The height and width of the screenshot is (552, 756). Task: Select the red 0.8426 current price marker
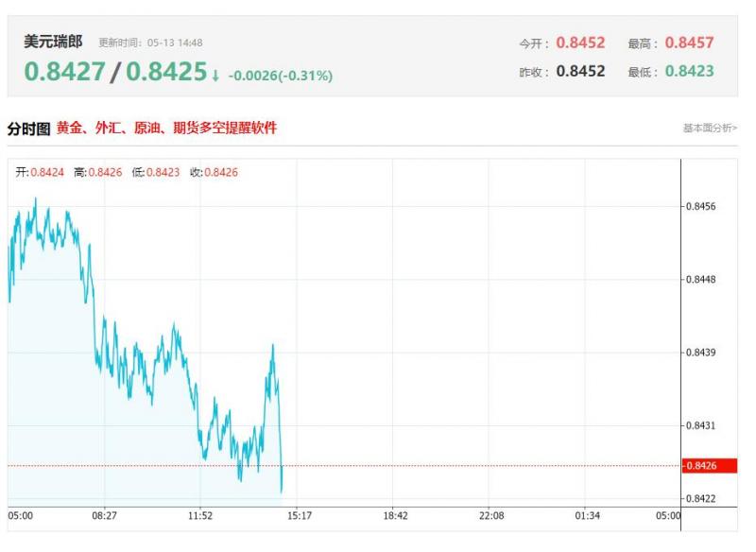point(710,466)
